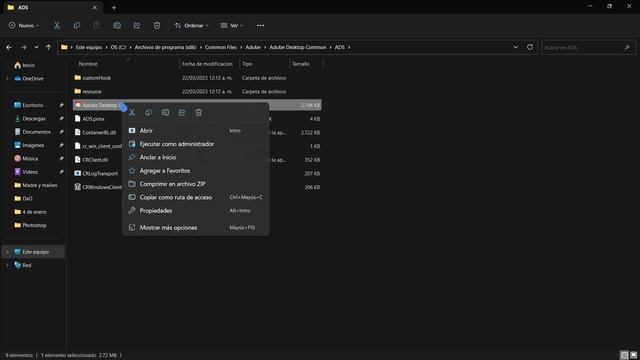The width and height of the screenshot is (640, 360).
Task: Open a new tab with plus button
Action: pos(114,7)
